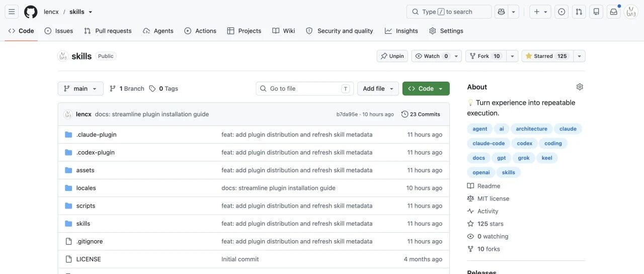Open Security and quality tab

pos(340,31)
